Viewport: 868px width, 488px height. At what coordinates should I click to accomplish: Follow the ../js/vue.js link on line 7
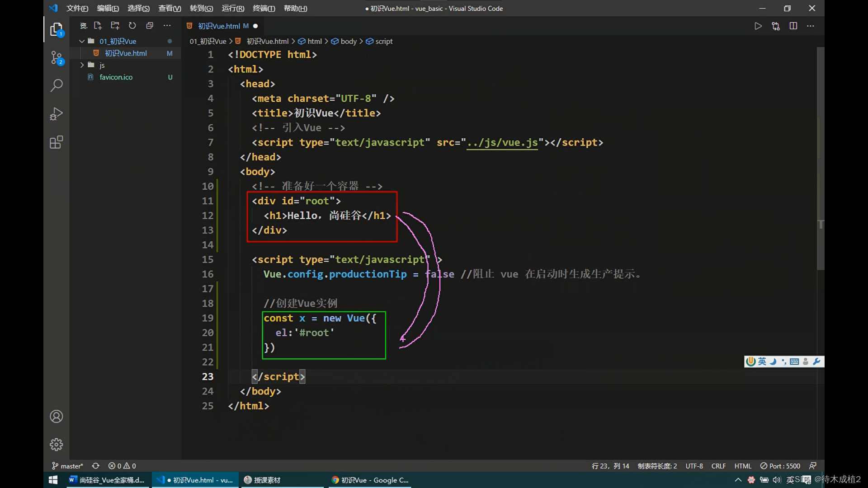(502, 142)
